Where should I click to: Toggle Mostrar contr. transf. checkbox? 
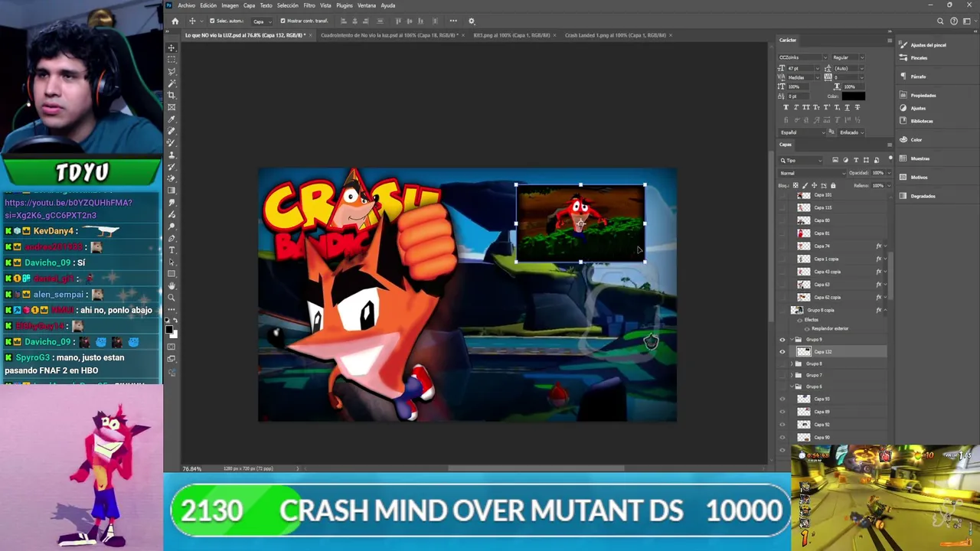[283, 21]
